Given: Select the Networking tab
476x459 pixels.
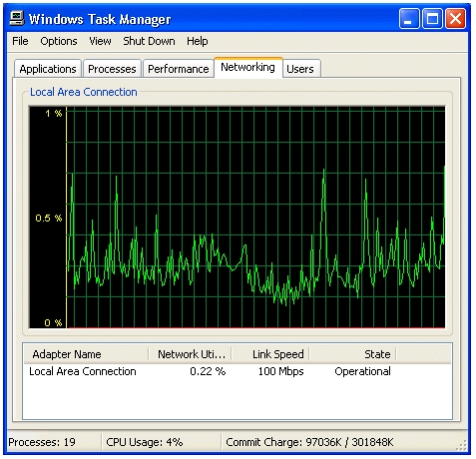Looking at the screenshot, I should tap(248, 67).
